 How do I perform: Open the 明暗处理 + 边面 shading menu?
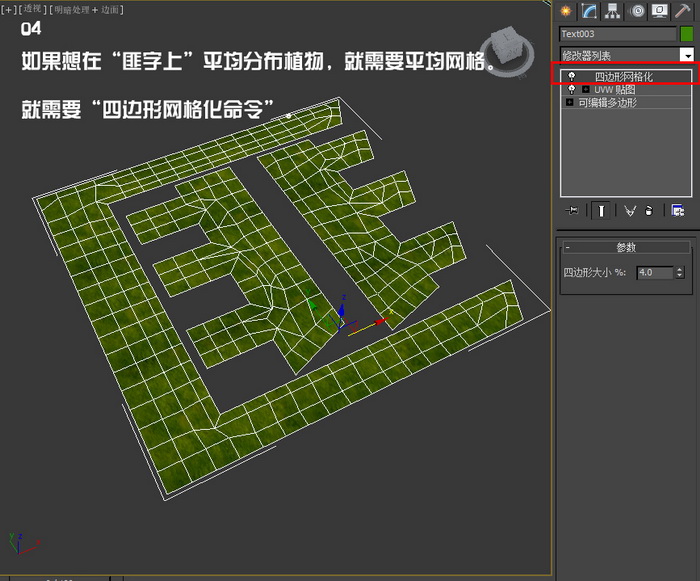87,9
